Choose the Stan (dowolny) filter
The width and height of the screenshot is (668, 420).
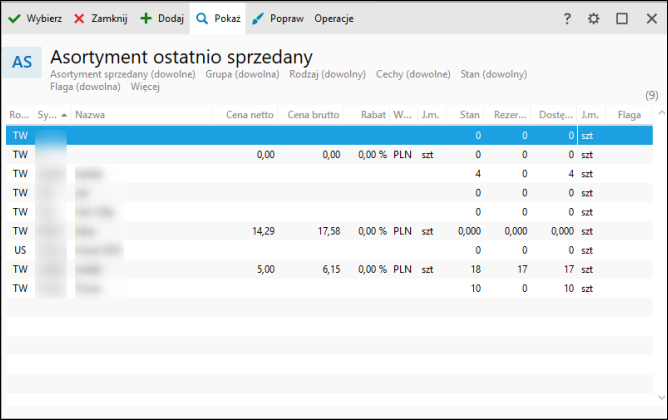coord(493,74)
